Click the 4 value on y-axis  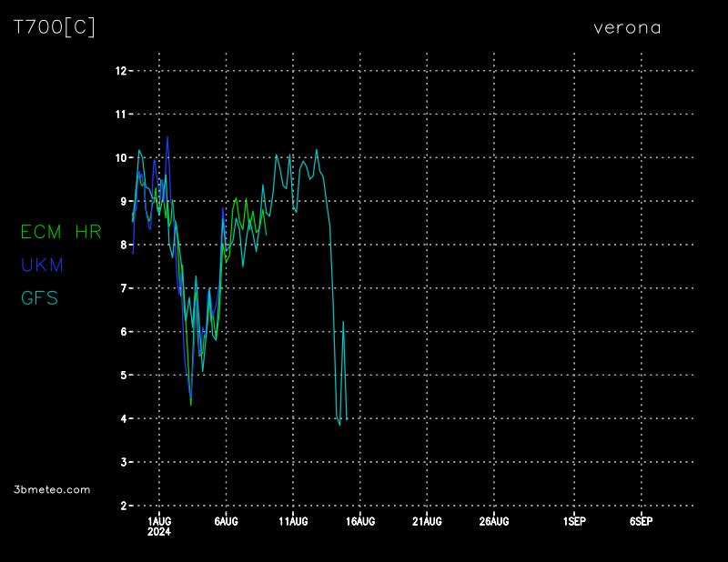[122, 419]
